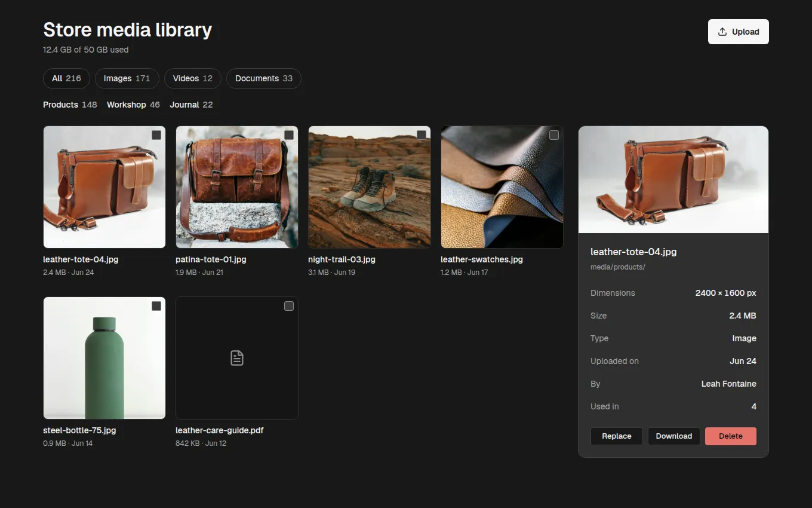
Task: Open the leather-care-guide.pdf document icon
Action: tap(237, 358)
